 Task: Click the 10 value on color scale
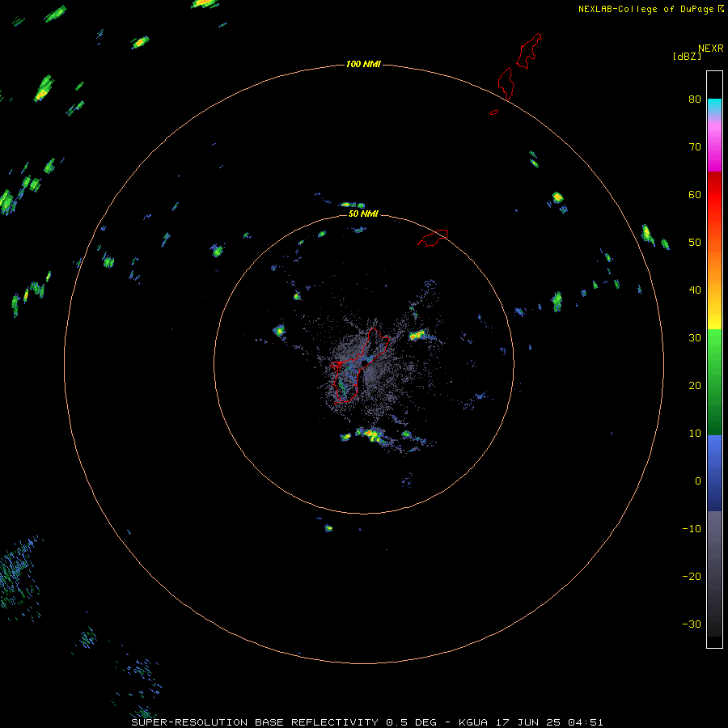click(x=695, y=434)
